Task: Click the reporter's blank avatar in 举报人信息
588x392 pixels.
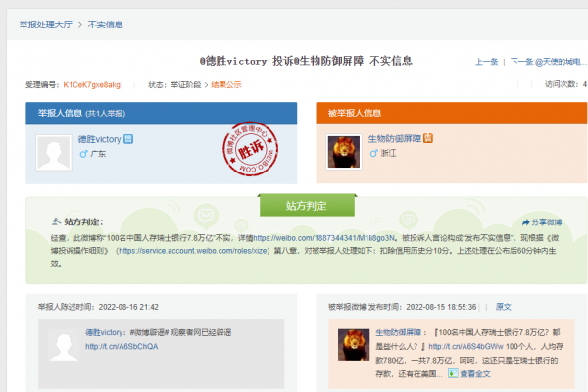Action: click(x=55, y=154)
